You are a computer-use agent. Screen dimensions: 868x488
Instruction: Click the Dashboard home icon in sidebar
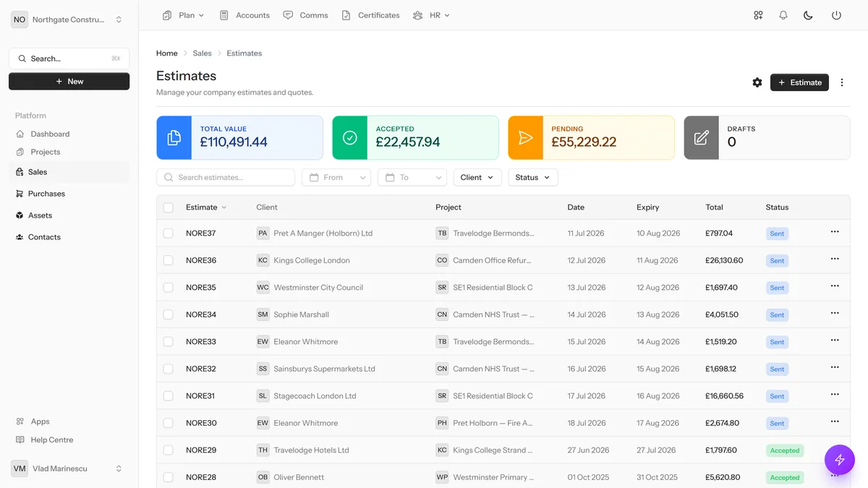[20, 134]
